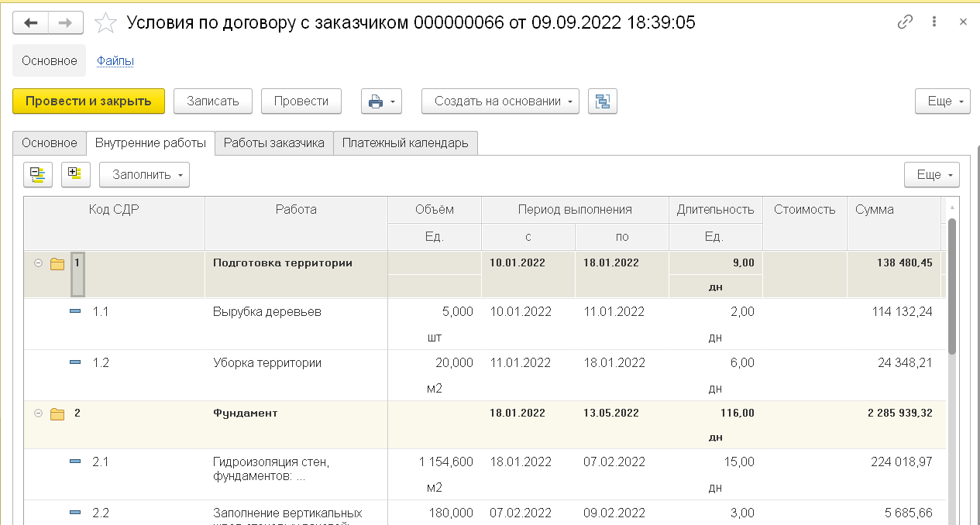Switch to Работы заказчика tab
The height and width of the screenshot is (525, 980).
[x=273, y=143]
